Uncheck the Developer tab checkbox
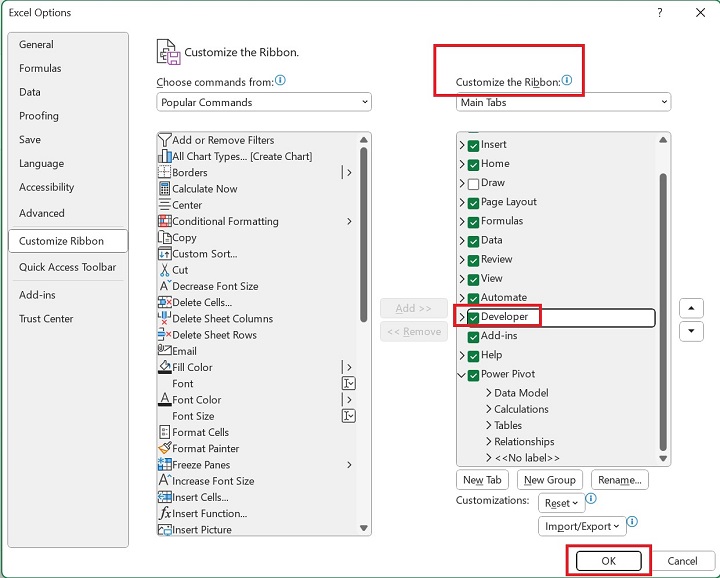 pos(474,318)
